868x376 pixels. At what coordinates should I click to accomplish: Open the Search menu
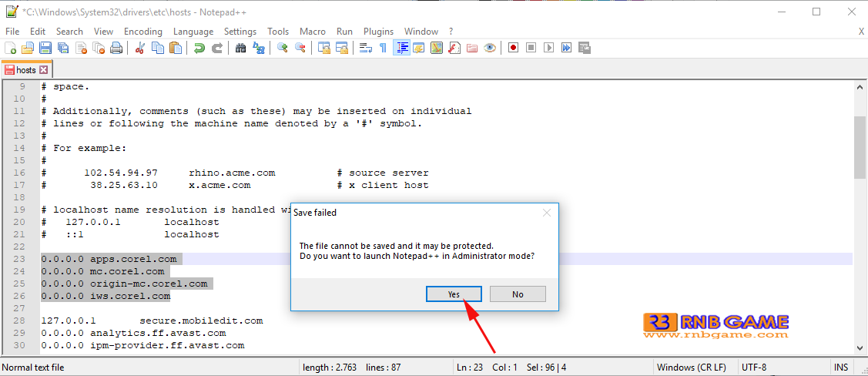(69, 32)
